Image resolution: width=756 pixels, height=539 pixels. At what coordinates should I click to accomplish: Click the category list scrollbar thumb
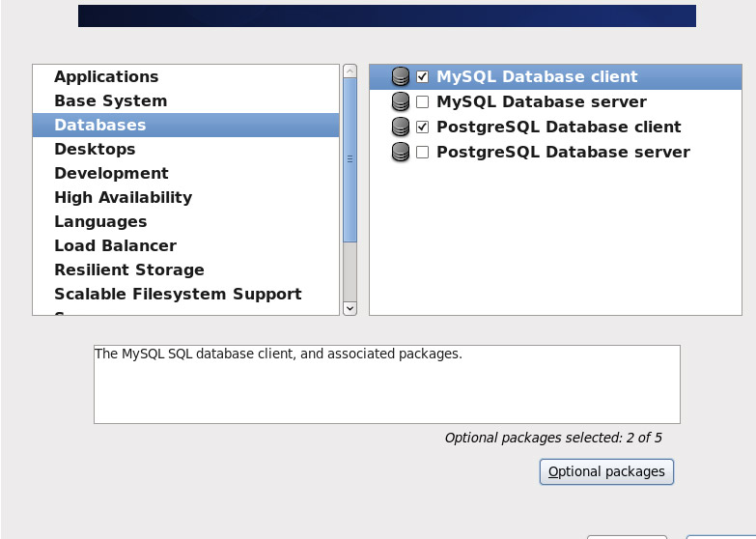tap(350, 159)
